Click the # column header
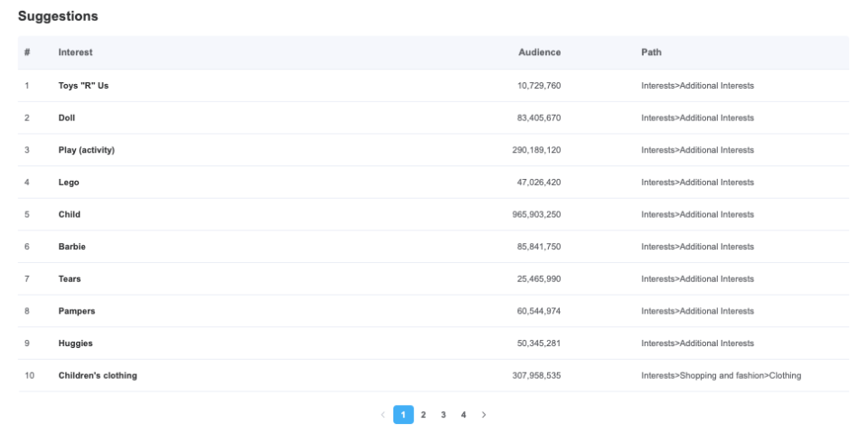This screenshot has height=433, width=868. [x=27, y=52]
